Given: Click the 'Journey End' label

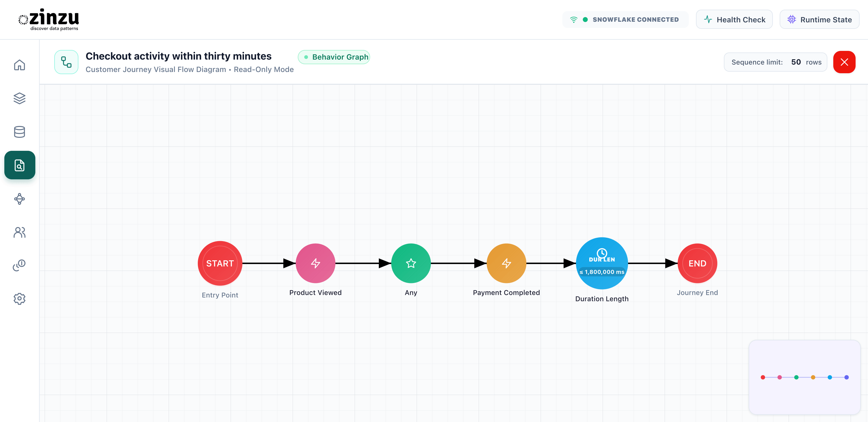Looking at the screenshot, I should pyautogui.click(x=697, y=293).
